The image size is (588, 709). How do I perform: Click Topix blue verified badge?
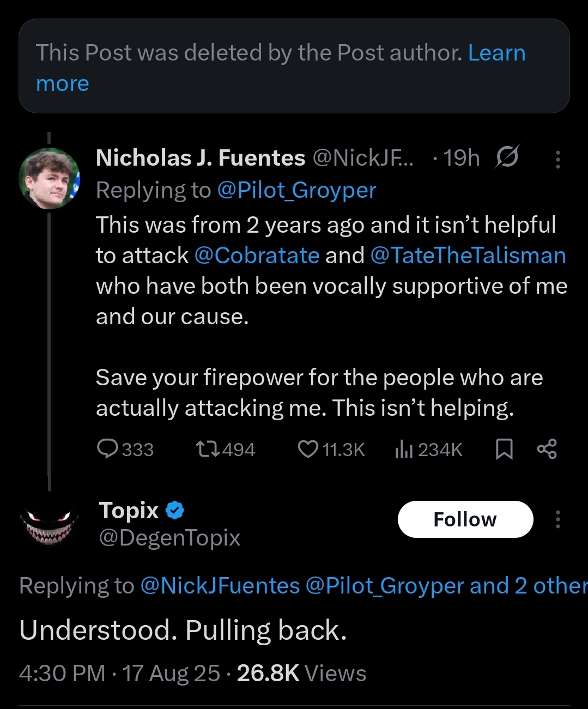click(x=175, y=511)
